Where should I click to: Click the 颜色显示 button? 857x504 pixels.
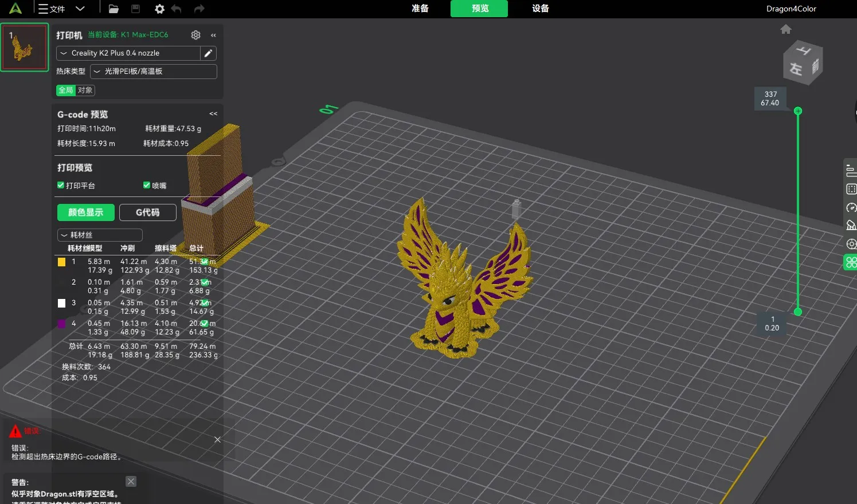click(86, 212)
